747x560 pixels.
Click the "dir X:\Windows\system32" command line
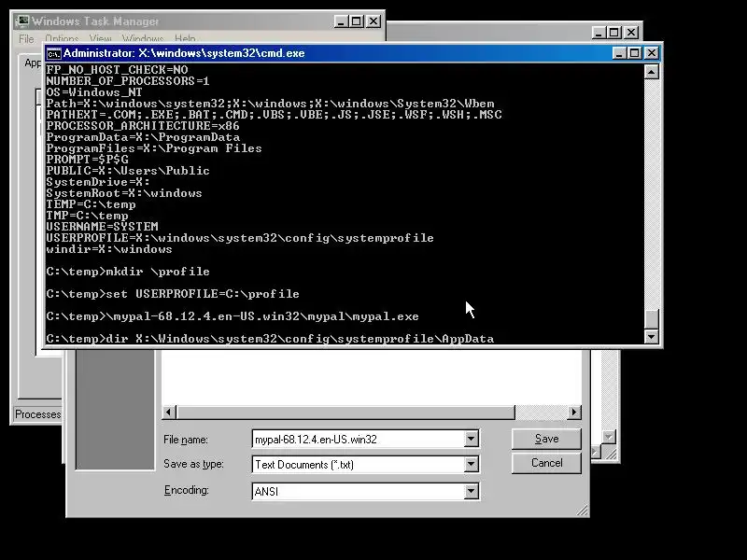[x=270, y=339]
